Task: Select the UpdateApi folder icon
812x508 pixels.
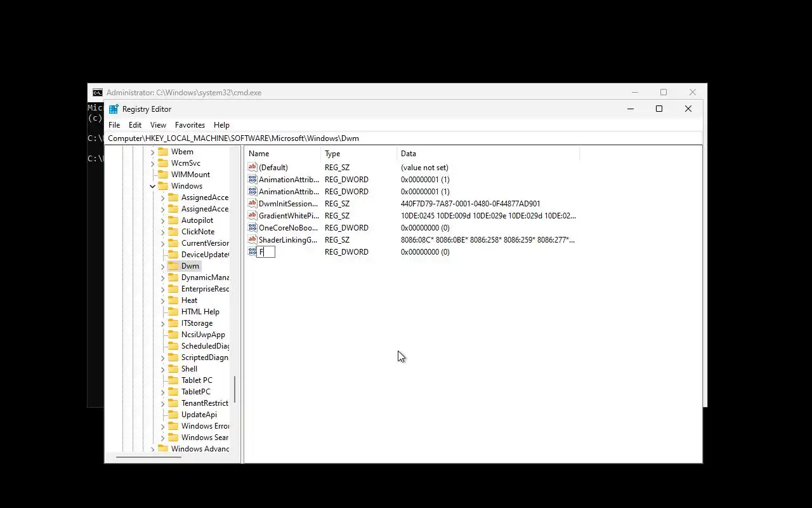Action: (x=173, y=415)
